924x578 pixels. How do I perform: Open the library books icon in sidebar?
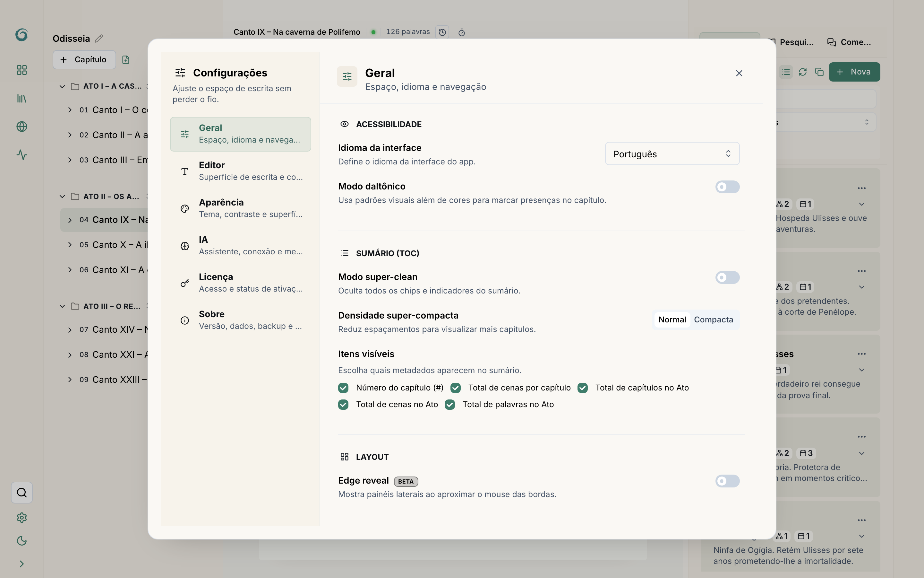coord(22,99)
